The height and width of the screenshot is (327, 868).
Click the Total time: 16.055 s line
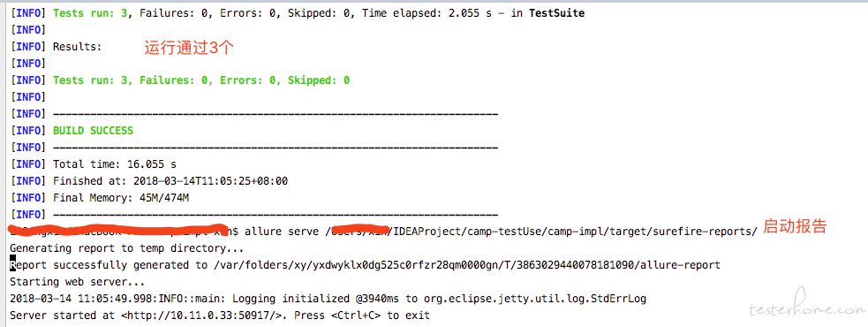(x=115, y=164)
